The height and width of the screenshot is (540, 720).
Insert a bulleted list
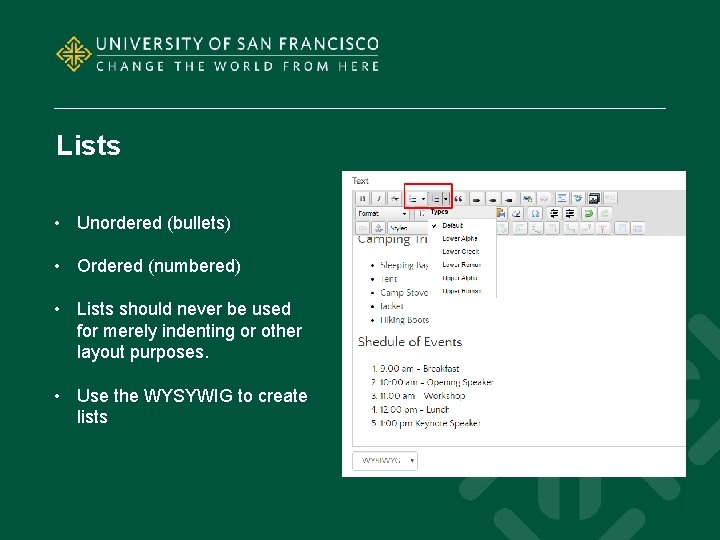(413, 199)
